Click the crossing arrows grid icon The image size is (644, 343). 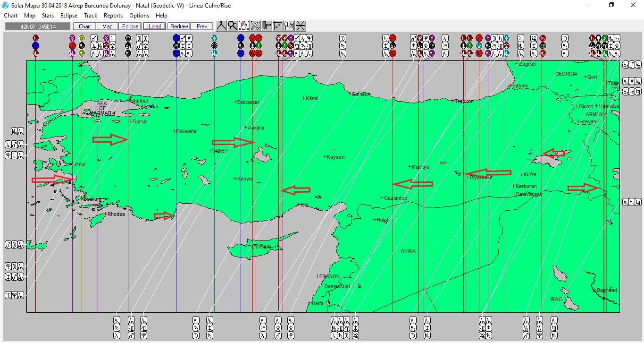(278, 26)
